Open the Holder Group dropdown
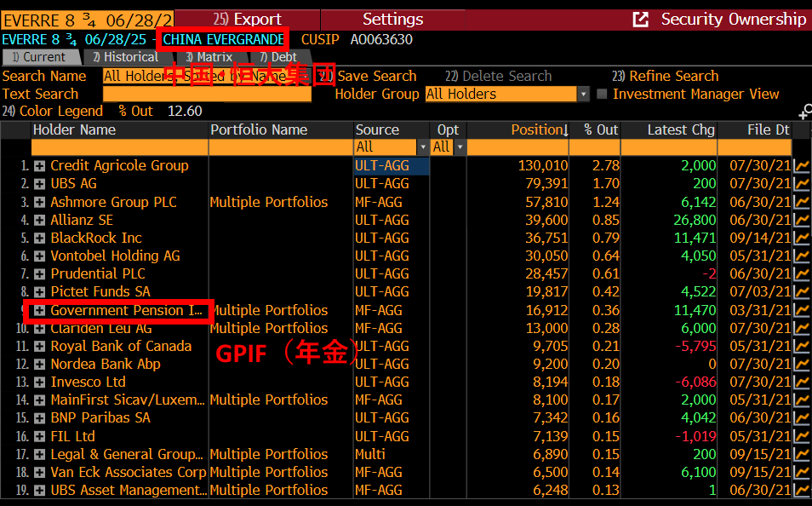This screenshot has height=506, width=812. pos(584,95)
